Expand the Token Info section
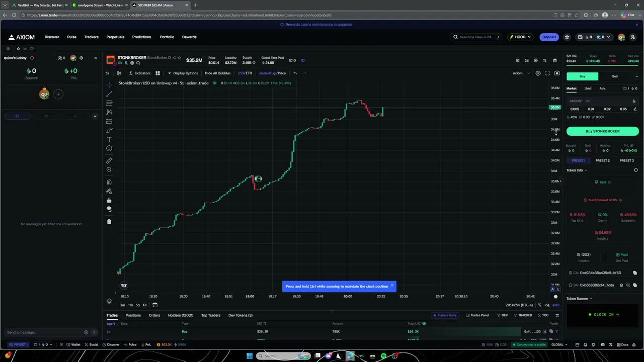 coord(577,170)
